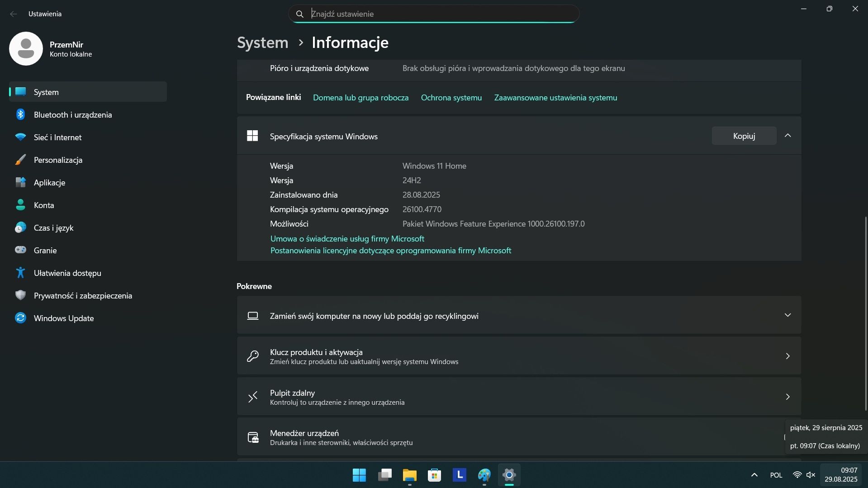This screenshot has width=868, height=488.
Task: Show hidden tray icons chevron
Action: tap(754, 475)
